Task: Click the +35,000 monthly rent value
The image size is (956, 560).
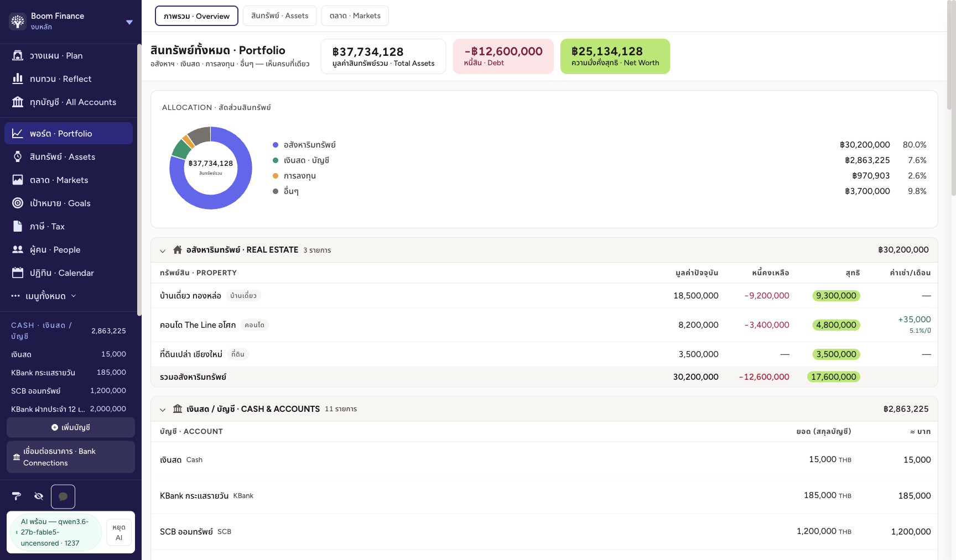Action: (x=915, y=320)
